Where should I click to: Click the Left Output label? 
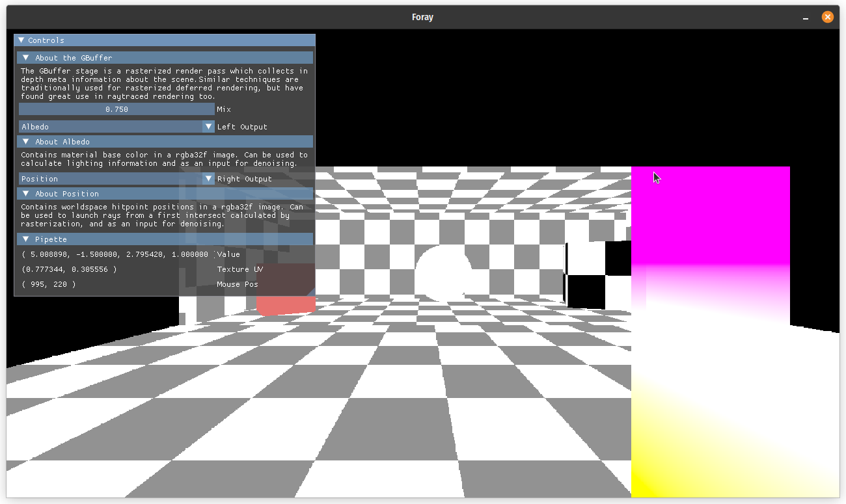click(242, 127)
